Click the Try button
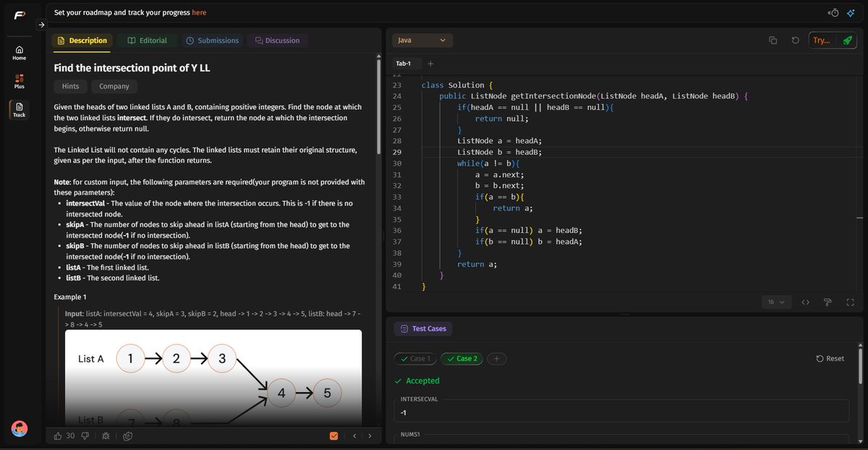 point(822,41)
